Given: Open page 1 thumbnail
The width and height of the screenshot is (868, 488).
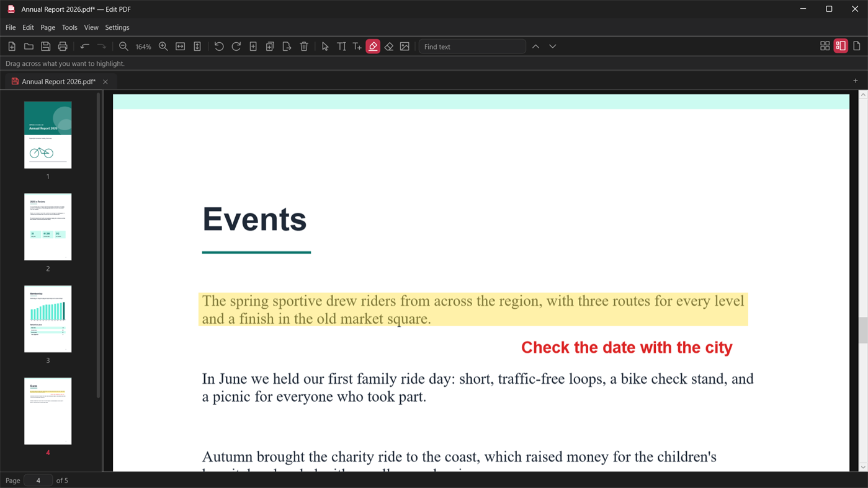Looking at the screenshot, I should (x=48, y=135).
